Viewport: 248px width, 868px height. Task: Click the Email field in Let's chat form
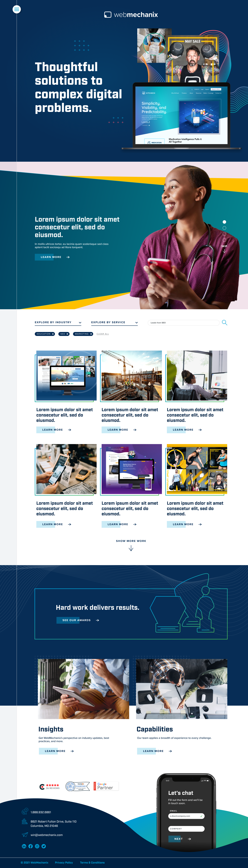[x=186, y=816]
